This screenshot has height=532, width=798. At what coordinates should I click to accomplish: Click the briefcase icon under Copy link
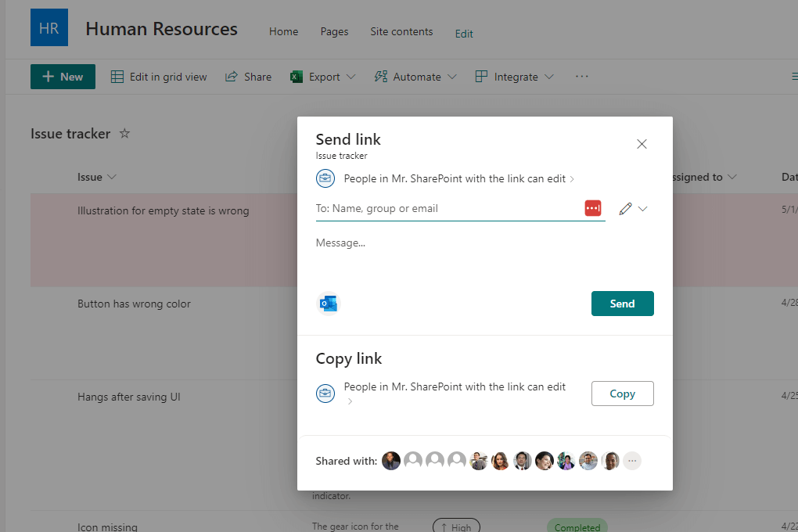325,394
